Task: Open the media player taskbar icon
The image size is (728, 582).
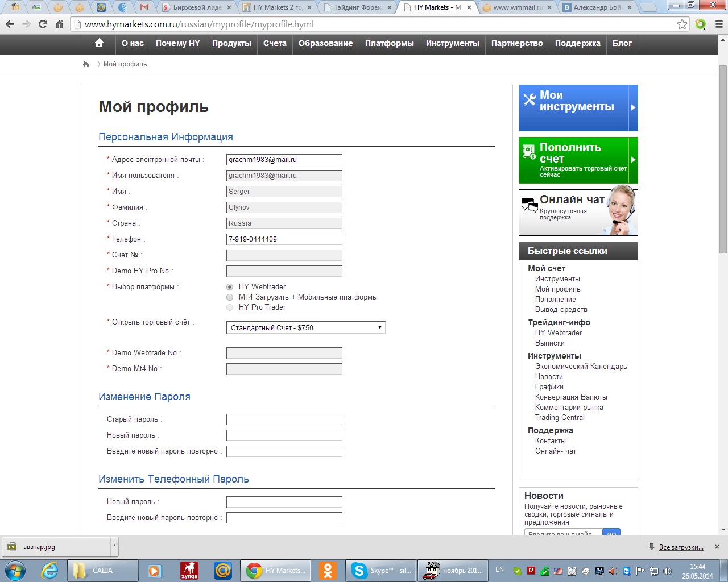Action: pos(155,570)
